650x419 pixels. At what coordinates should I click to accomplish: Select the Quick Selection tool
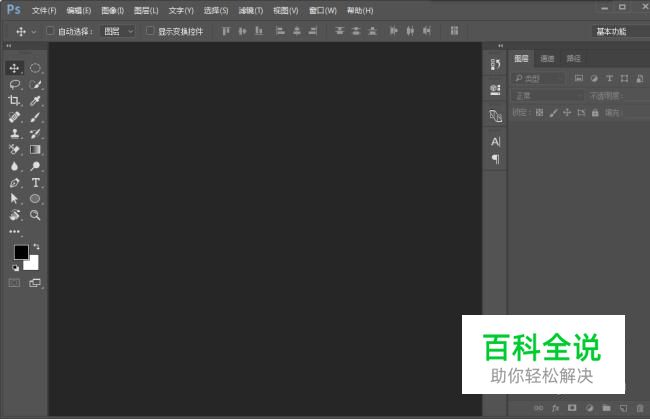[x=35, y=85]
